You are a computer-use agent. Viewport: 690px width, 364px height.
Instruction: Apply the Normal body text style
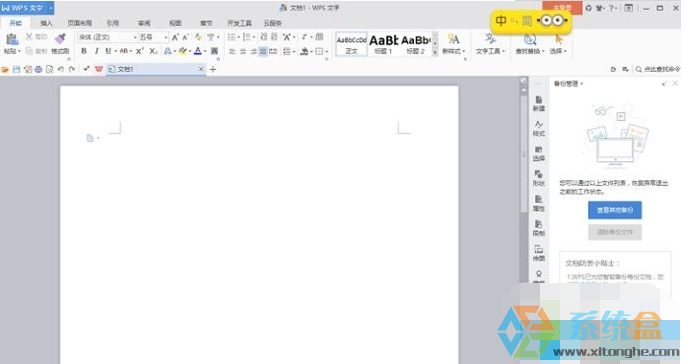tap(351, 44)
